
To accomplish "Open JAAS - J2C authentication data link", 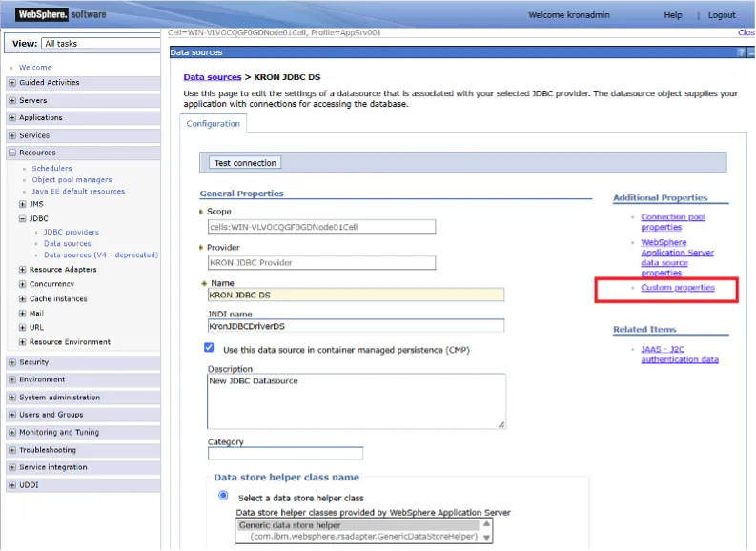I will tap(680, 355).
